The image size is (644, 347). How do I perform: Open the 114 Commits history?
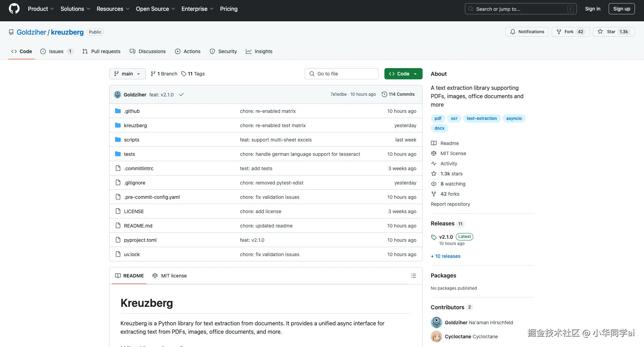[398, 94]
